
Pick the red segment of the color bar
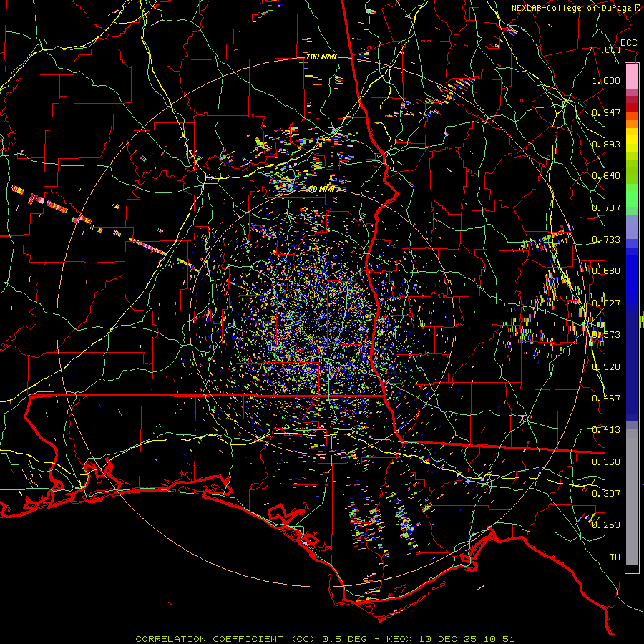[x=632, y=107]
